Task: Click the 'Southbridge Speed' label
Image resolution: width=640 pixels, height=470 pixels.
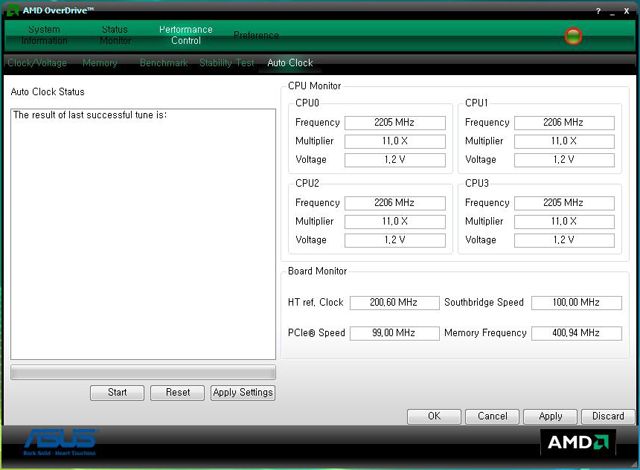Action: click(x=484, y=302)
